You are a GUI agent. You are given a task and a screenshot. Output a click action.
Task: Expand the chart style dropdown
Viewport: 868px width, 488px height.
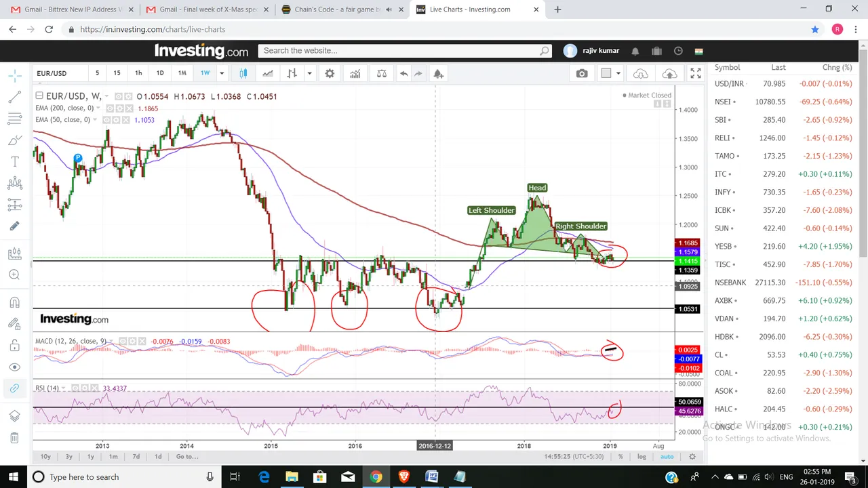coord(309,73)
